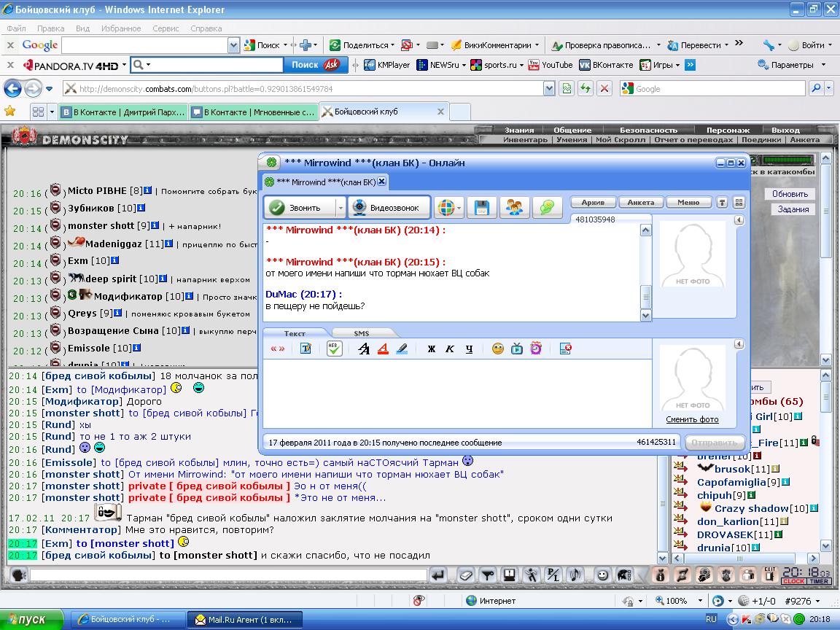Open the font selection icon
The width and height of the screenshot is (840, 630).
click(364, 349)
